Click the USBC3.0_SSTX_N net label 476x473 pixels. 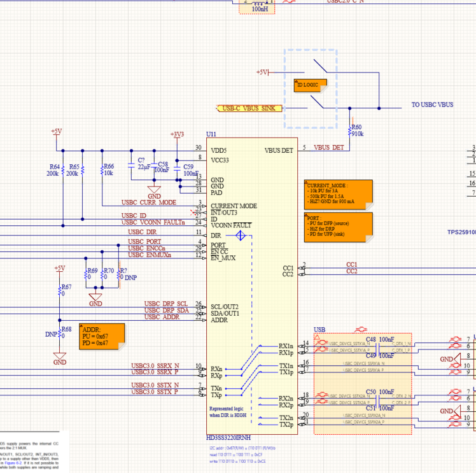click(155, 385)
